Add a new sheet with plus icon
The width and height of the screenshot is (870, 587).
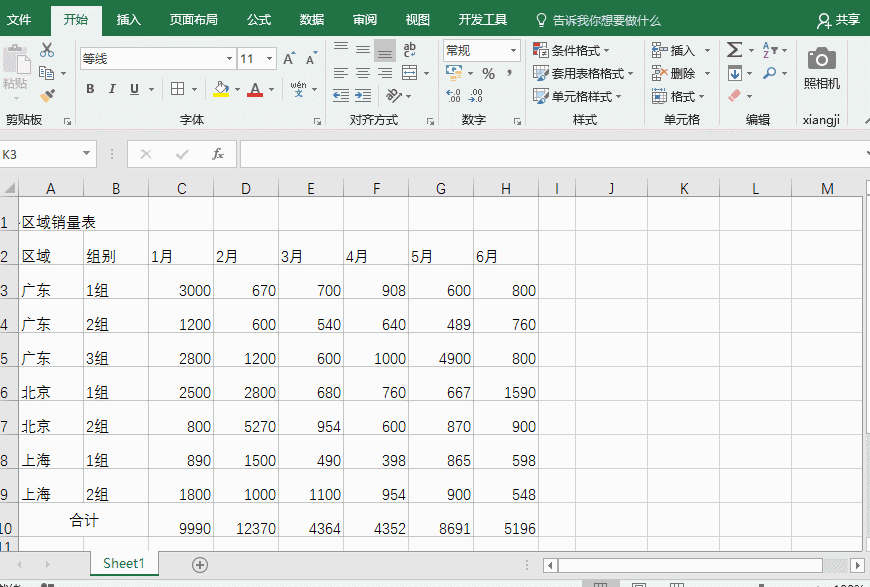pos(200,564)
